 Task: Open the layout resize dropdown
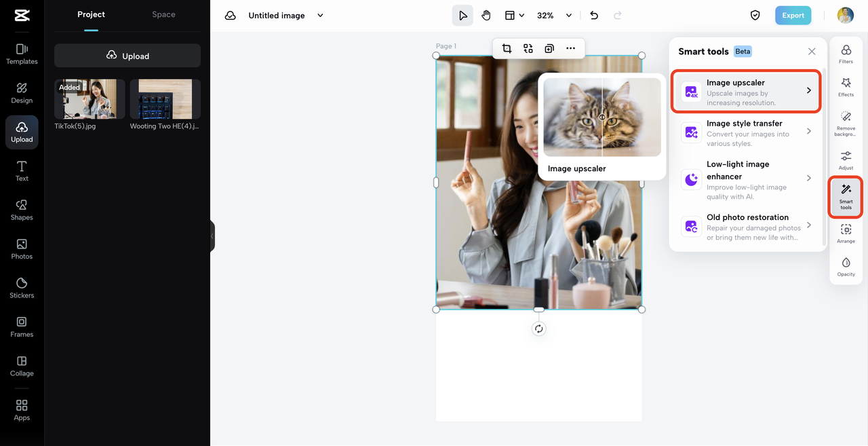[515, 16]
